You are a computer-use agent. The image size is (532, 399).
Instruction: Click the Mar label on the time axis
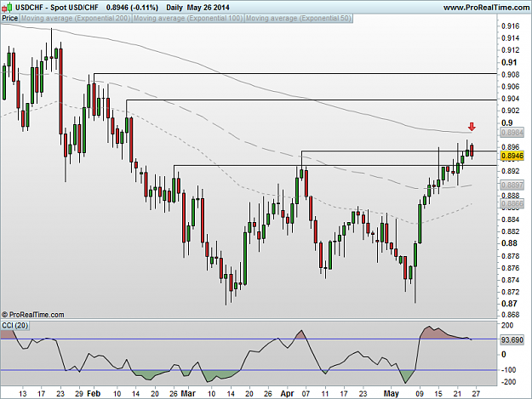188,394
